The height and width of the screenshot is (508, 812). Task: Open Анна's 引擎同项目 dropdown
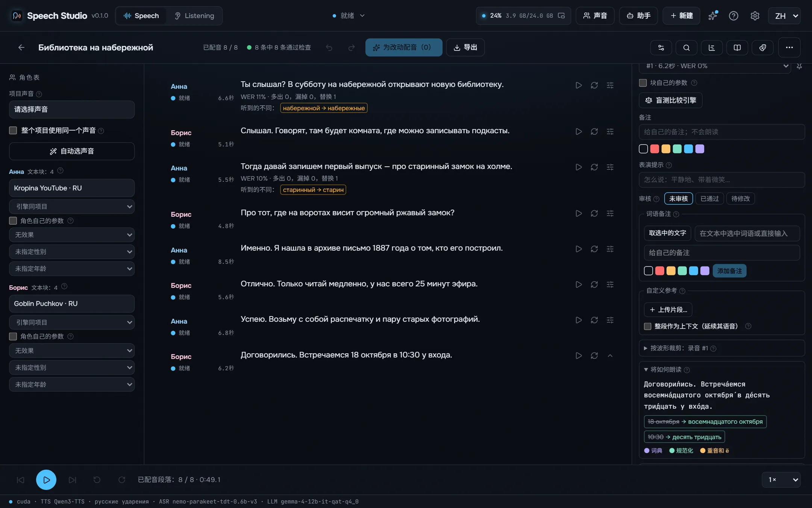(72, 207)
